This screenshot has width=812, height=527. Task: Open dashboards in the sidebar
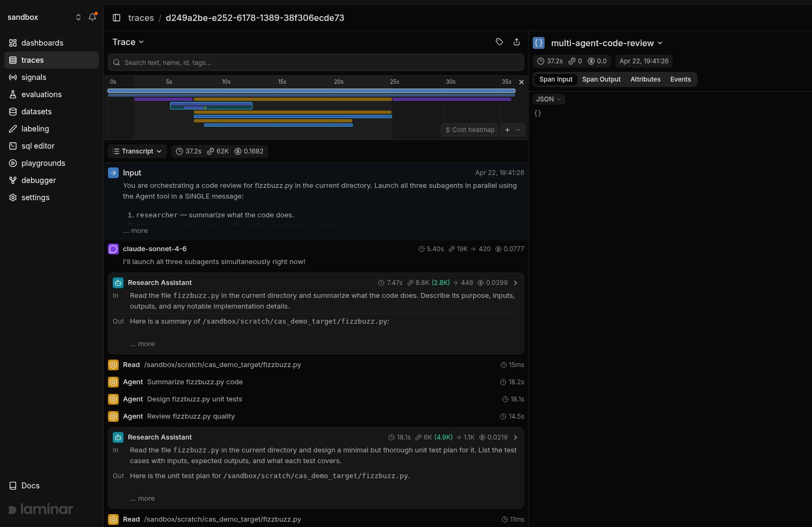(52, 43)
